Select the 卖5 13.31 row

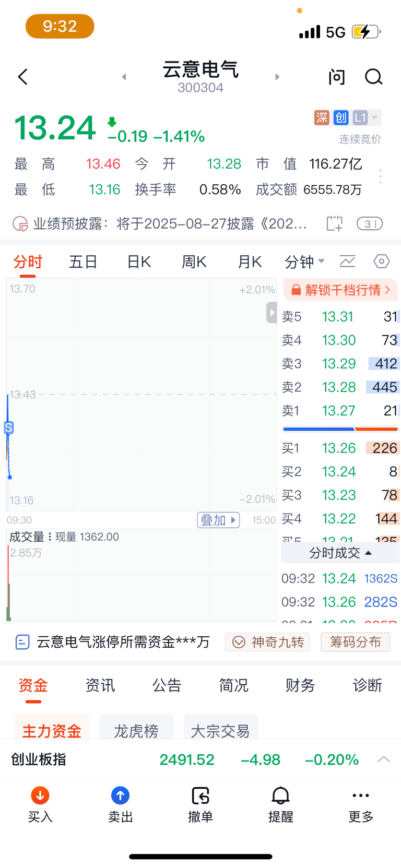[x=340, y=317]
